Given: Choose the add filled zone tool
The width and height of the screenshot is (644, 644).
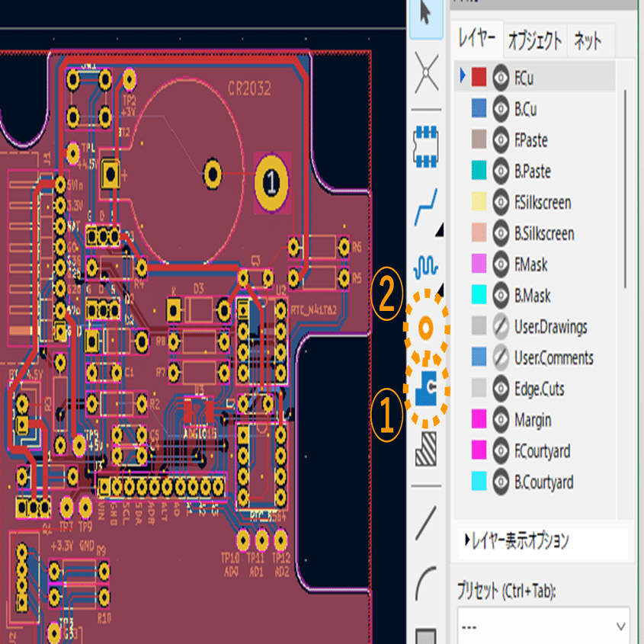Looking at the screenshot, I should pos(426,388).
